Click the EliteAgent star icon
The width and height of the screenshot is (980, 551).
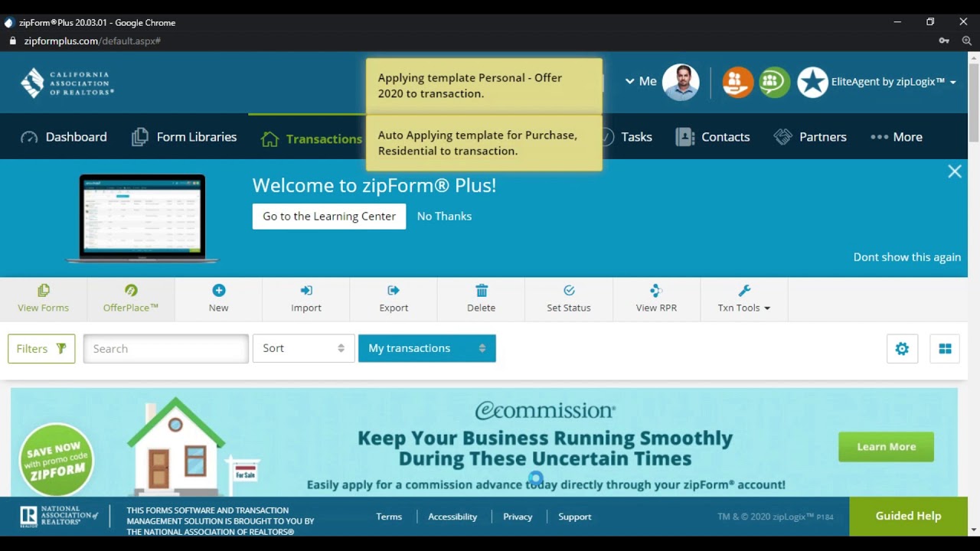(812, 82)
